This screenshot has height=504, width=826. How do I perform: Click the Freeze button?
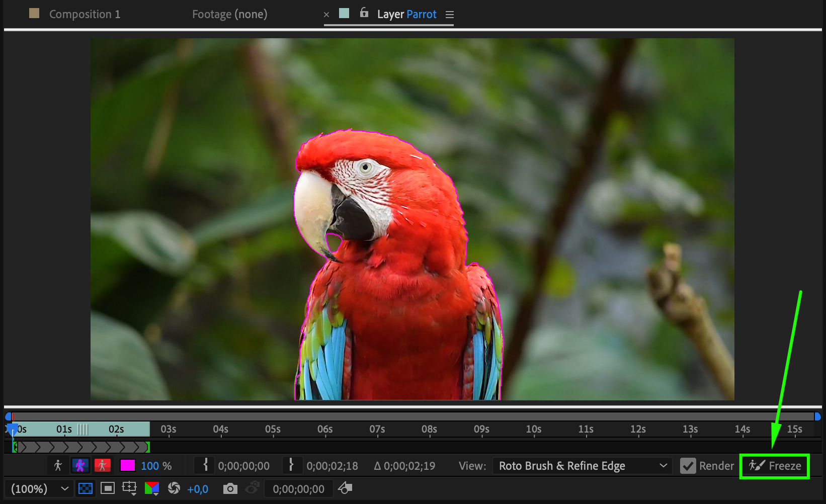[x=775, y=466]
